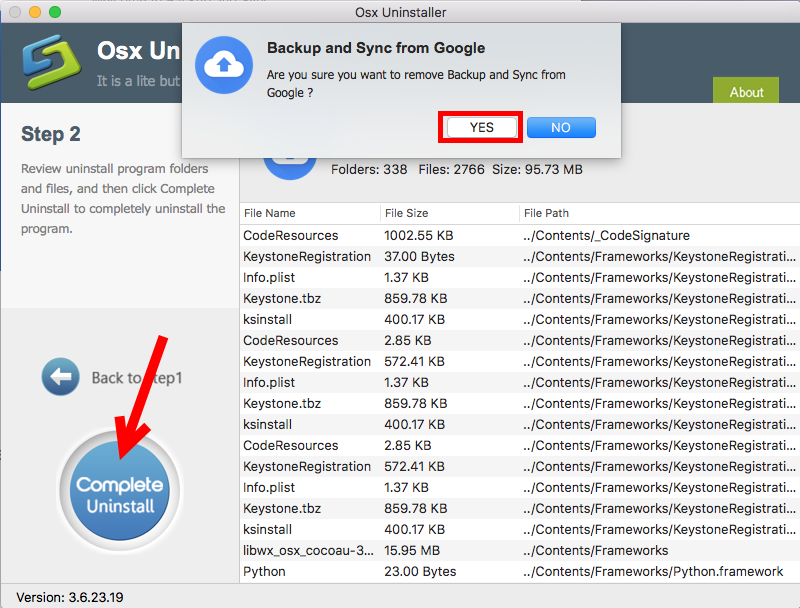Image resolution: width=800 pixels, height=608 pixels.
Task: Select the ksinstall file row
Action: 267,319
